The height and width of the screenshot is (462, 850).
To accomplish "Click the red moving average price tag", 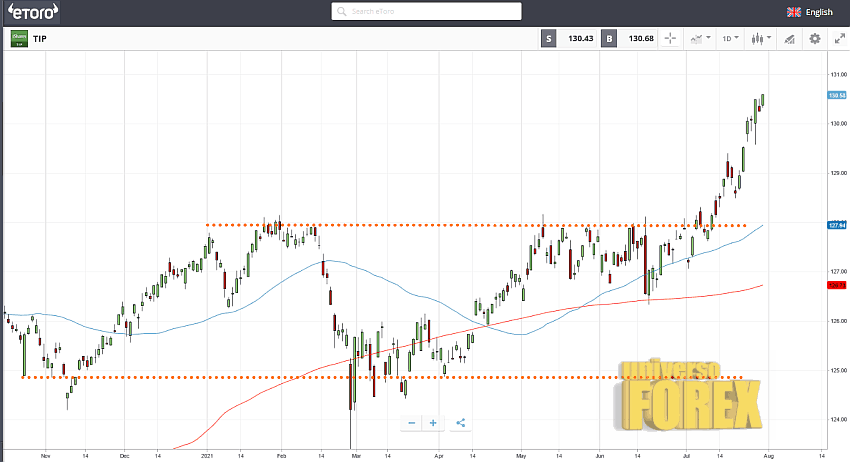I will click(x=838, y=286).
